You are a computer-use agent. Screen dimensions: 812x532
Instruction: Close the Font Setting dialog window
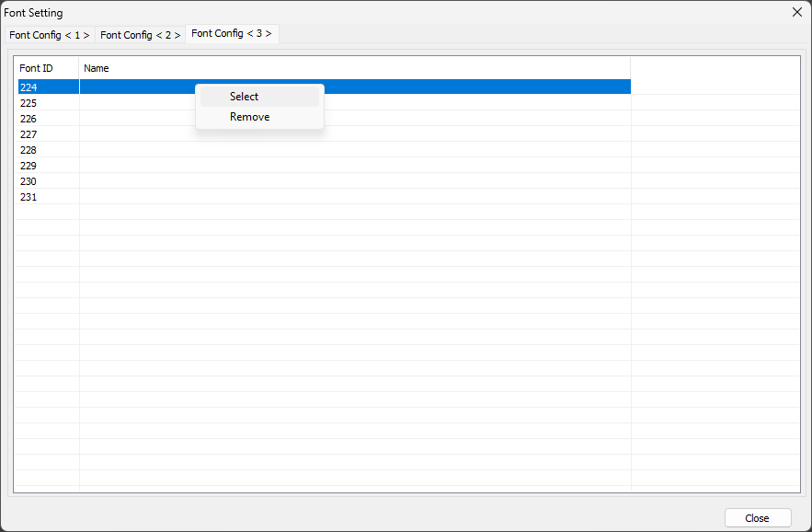796,12
